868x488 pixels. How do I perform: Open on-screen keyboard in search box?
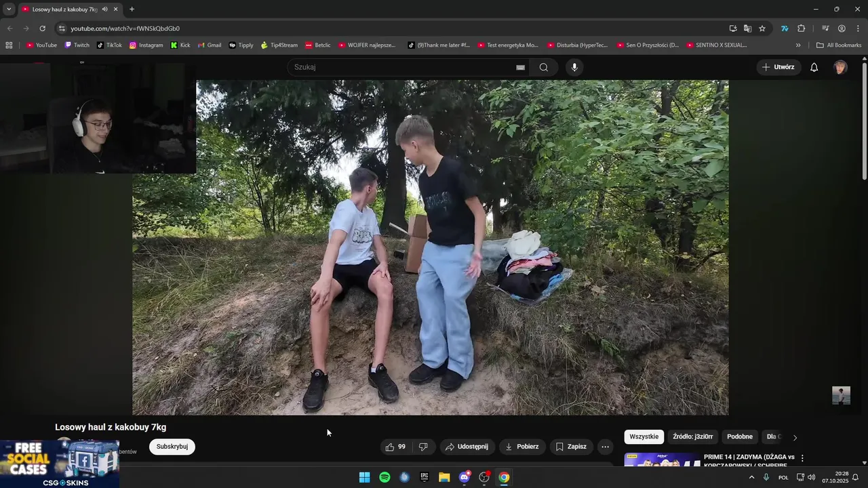pos(520,67)
